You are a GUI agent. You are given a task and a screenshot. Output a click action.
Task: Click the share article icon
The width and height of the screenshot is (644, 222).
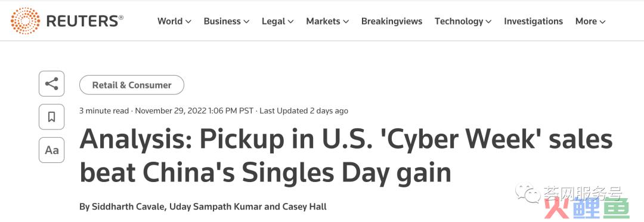[x=51, y=84]
